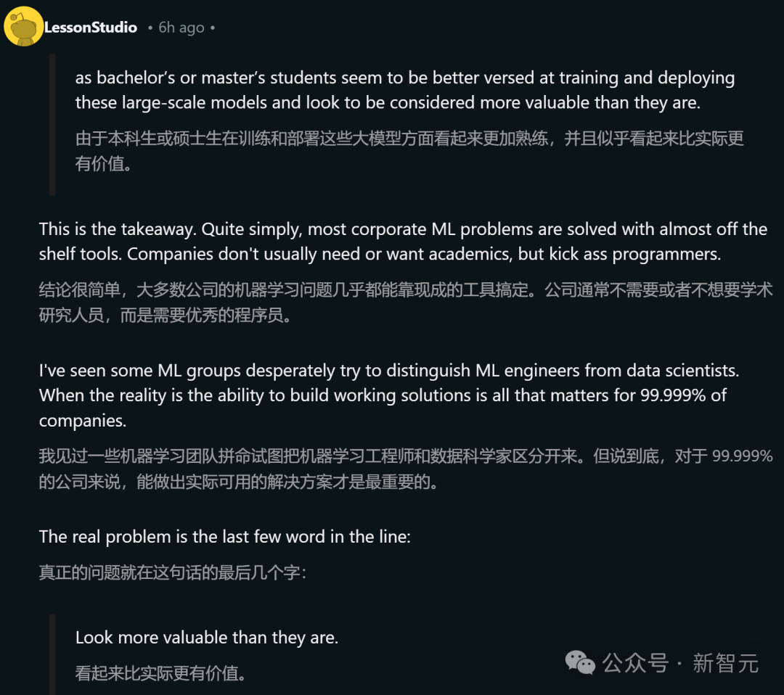The image size is (784, 695).
Task: Click the Chinese translation of first quote
Action: (409, 151)
